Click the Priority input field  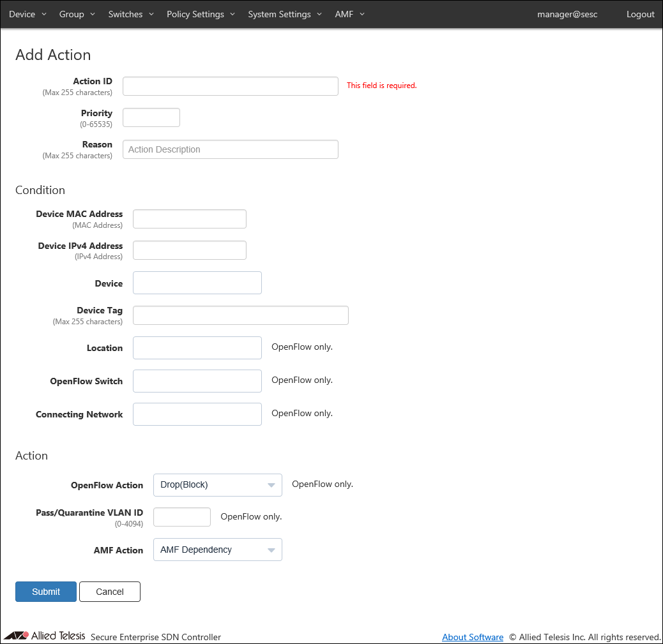151,117
